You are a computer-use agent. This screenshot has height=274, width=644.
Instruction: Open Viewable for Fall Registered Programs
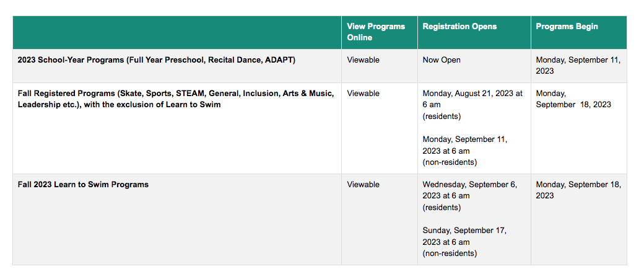pyautogui.click(x=363, y=94)
